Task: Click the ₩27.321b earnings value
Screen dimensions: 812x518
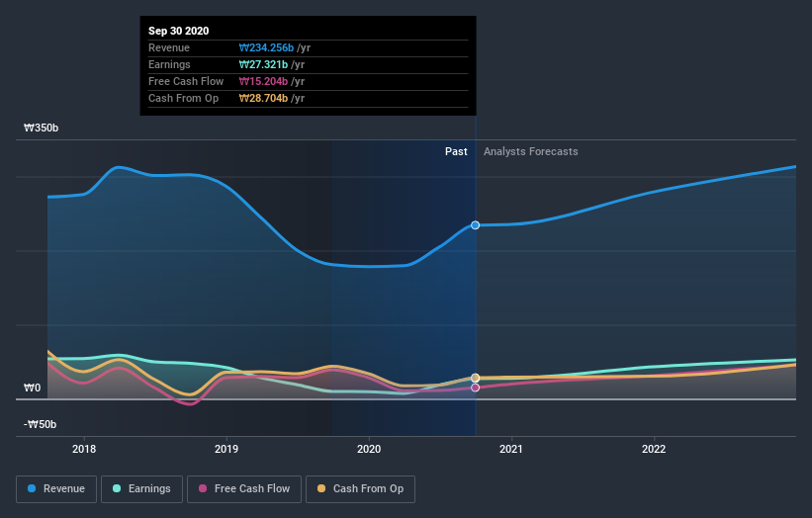Action: pyautogui.click(x=263, y=64)
